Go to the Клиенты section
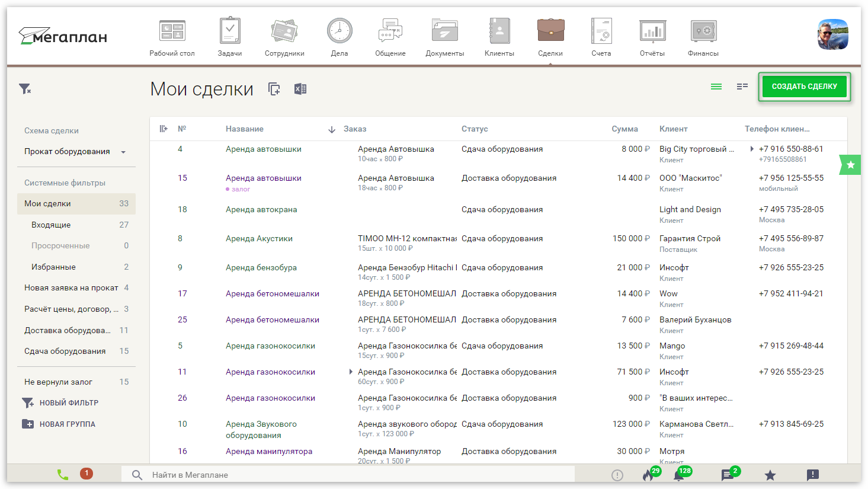Image resolution: width=868 pixels, height=489 pixels. click(499, 38)
